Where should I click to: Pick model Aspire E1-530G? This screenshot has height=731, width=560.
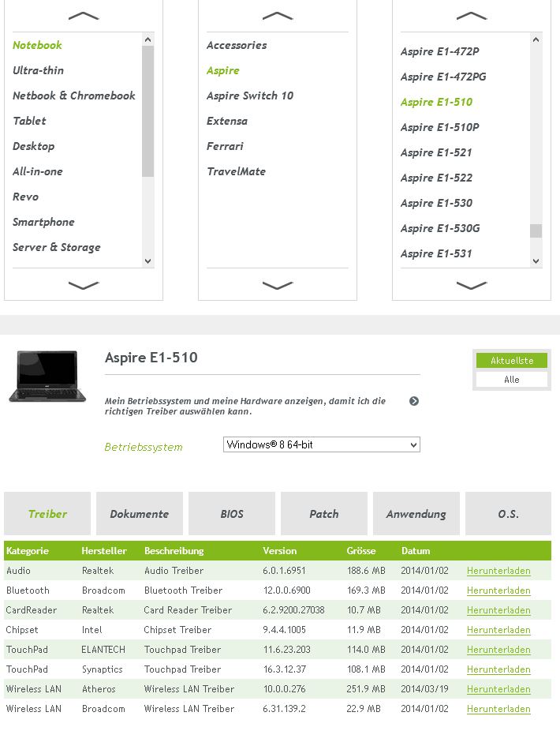[440, 228]
